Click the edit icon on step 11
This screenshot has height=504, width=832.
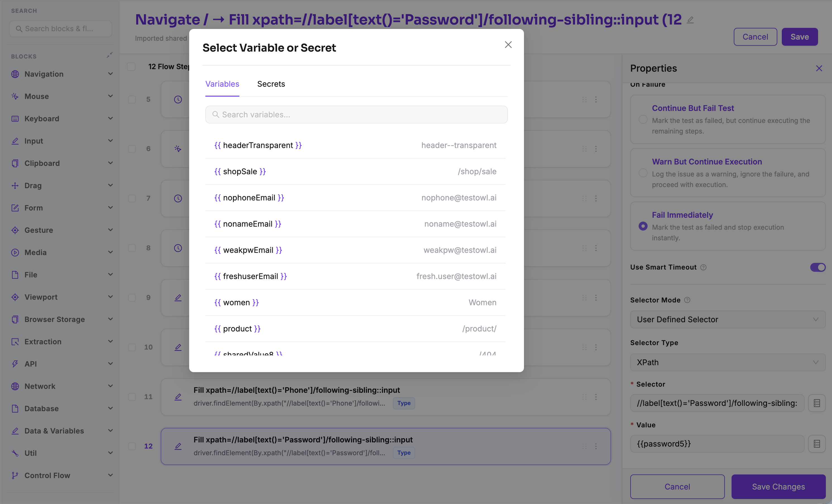point(178,397)
